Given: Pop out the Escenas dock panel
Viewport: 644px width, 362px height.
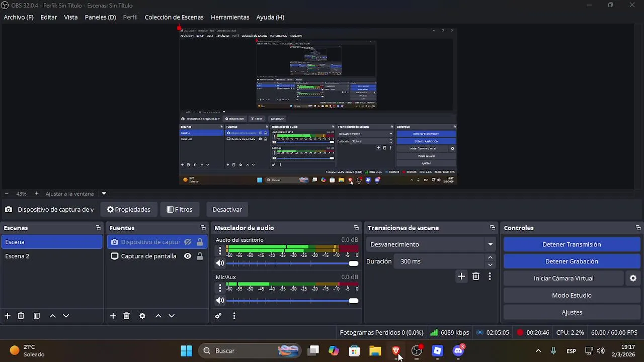Looking at the screenshot, I should tap(98, 228).
